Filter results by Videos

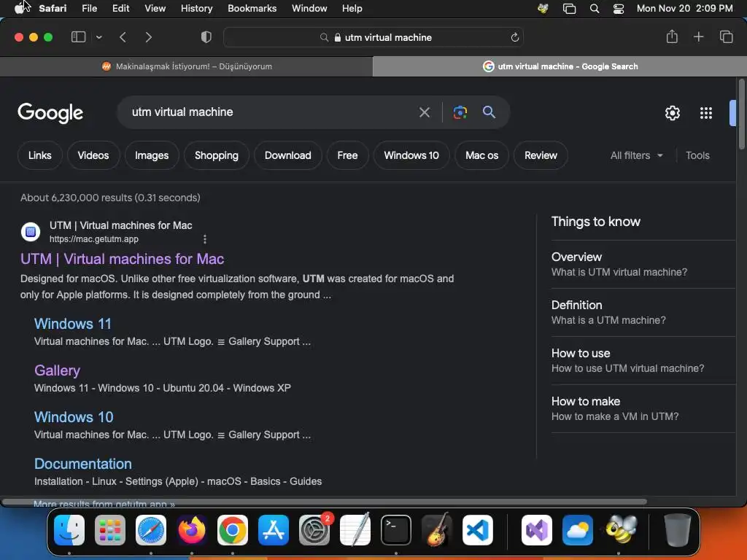[x=93, y=155]
